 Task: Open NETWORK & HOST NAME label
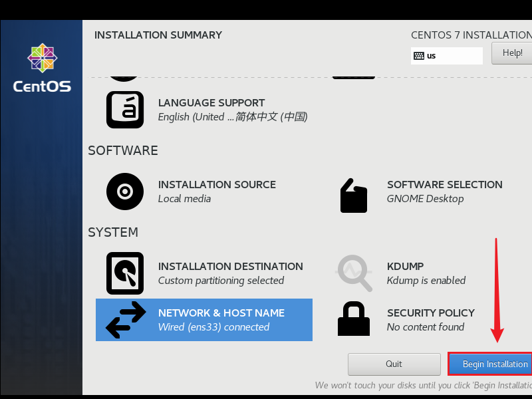(221, 313)
